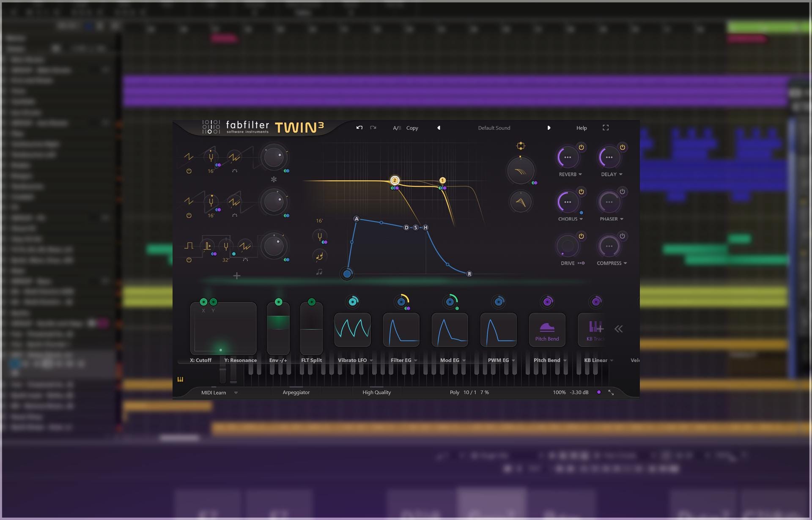Viewport: 812px width, 520px height.
Task: Click the envelope Release point R
Action: [x=469, y=274]
